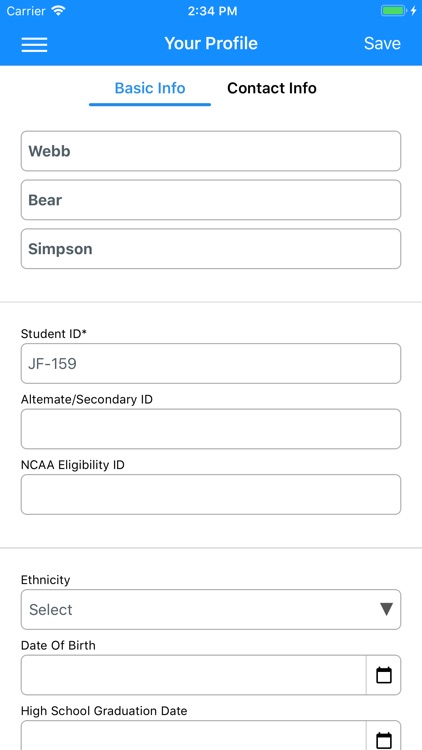This screenshot has width=422, height=750.
Task: Tap the Wi-Fi icon in status bar
Action: pyautogui.click(x=59, y=11)
